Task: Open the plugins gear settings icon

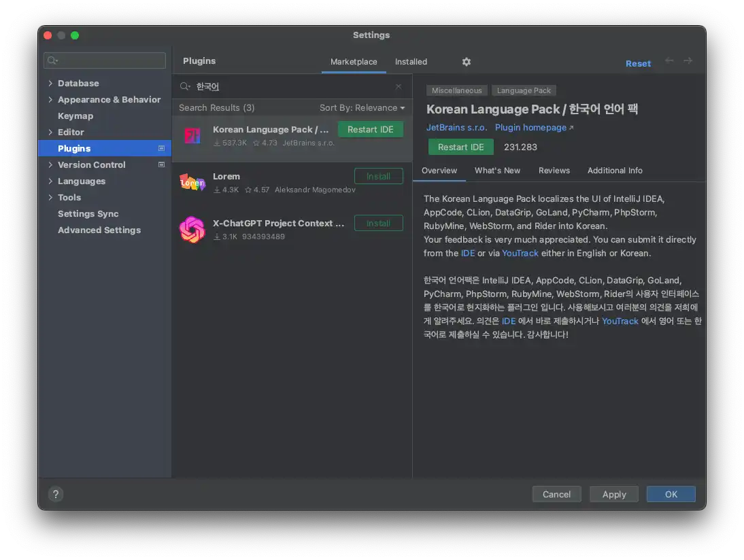Action: point(466,62)
